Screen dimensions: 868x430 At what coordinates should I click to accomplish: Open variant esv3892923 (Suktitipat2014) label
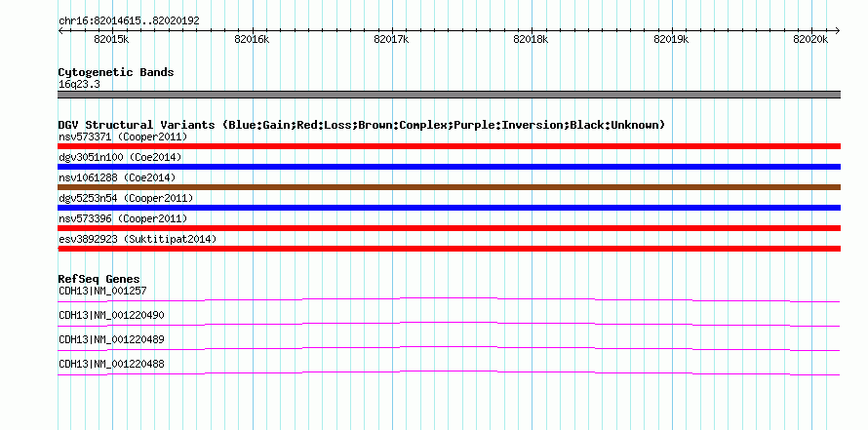138,239
